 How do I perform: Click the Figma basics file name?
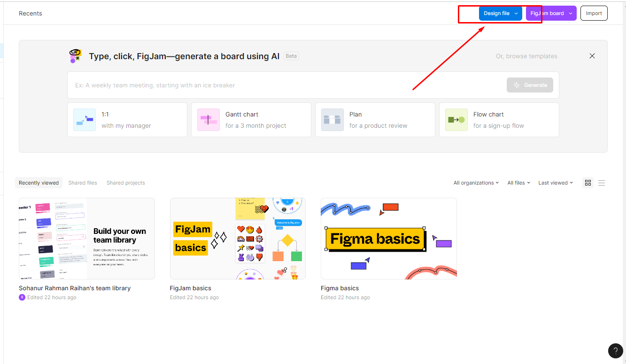coord(340,288)
